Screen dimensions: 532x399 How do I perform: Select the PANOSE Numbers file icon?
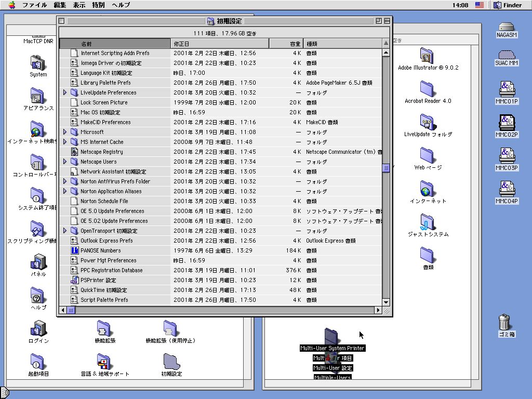[74, 250]
